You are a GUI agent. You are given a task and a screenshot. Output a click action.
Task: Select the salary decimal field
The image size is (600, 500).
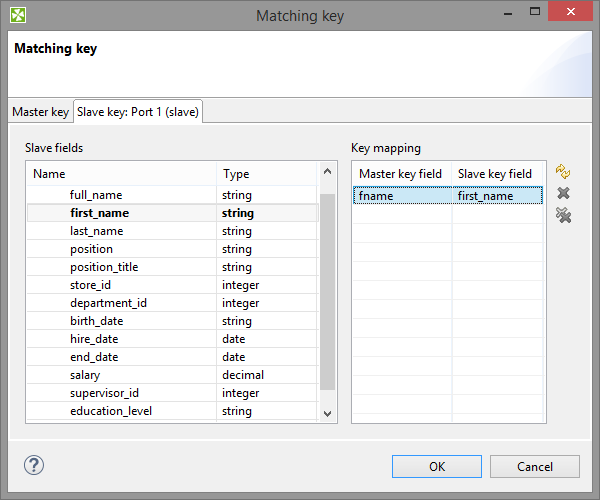click(x=86, y=375)
